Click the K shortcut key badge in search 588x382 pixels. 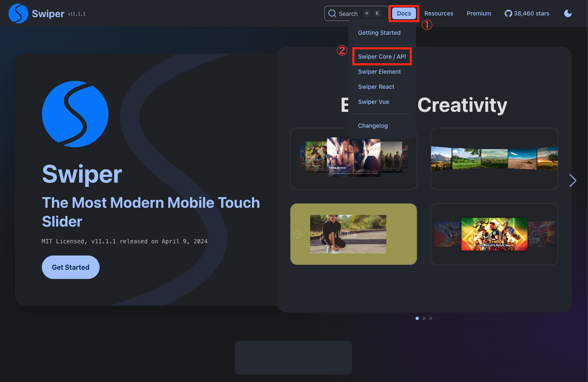coord(377,13)
